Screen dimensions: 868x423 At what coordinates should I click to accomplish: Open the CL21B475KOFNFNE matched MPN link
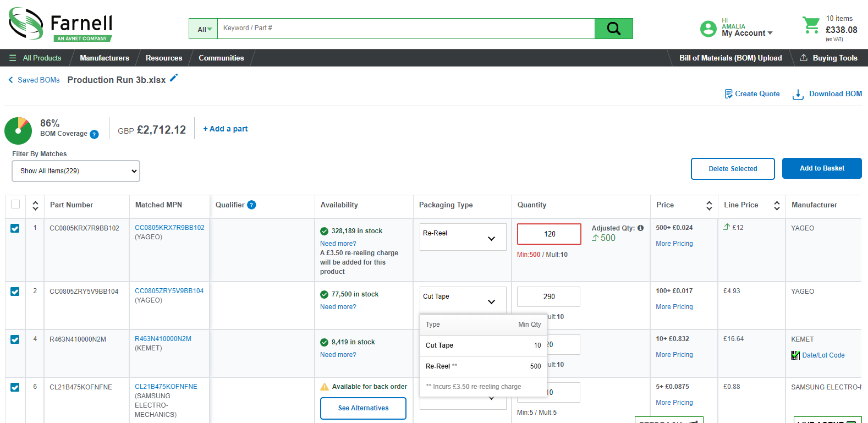(166, 387)
